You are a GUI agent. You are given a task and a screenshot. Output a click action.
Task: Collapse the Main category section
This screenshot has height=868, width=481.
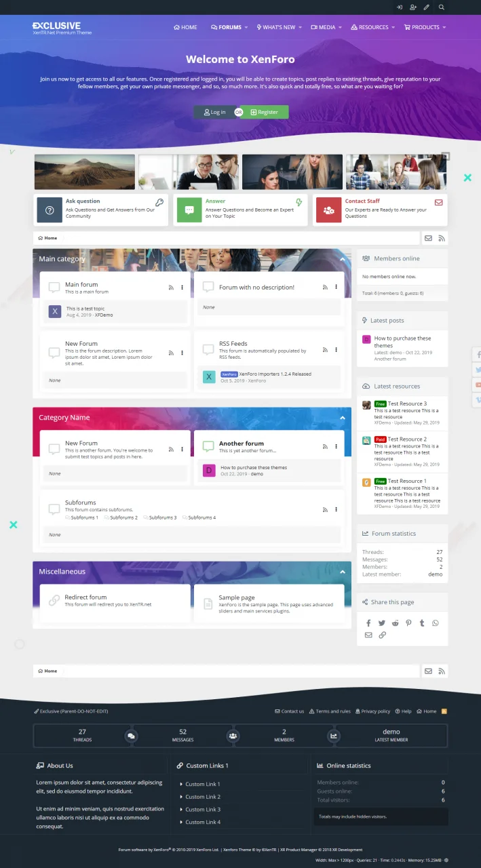coord(342,259)
